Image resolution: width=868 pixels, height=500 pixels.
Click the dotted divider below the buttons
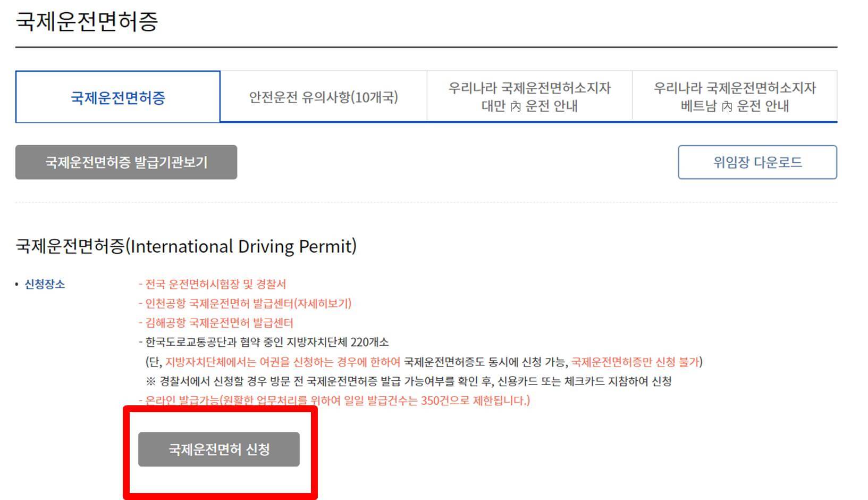(x=425, y=203)
